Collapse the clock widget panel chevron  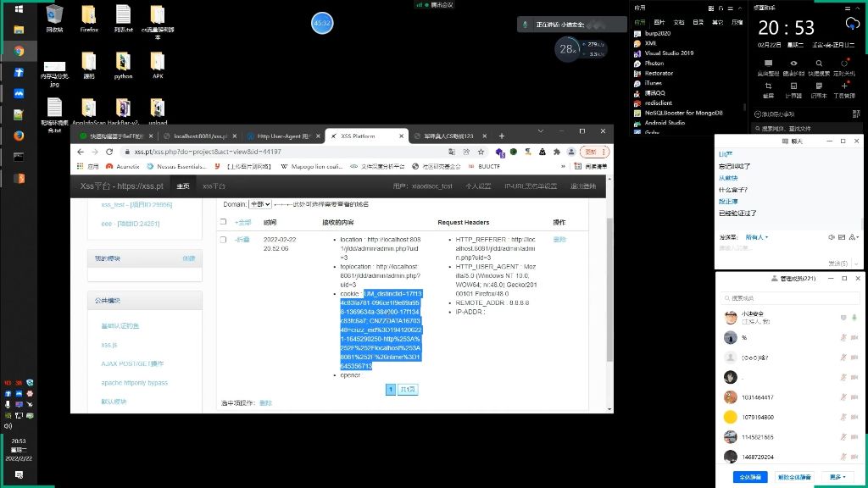(856, 8)
